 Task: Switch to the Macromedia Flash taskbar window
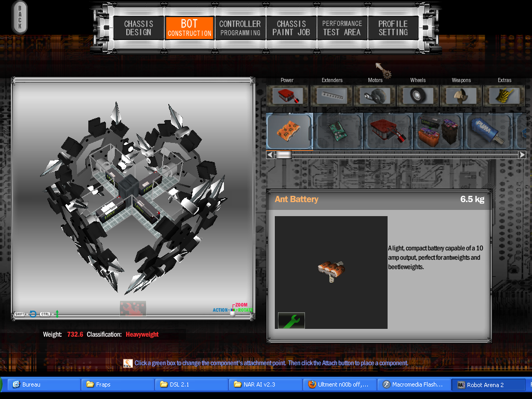tap(414, 384)
